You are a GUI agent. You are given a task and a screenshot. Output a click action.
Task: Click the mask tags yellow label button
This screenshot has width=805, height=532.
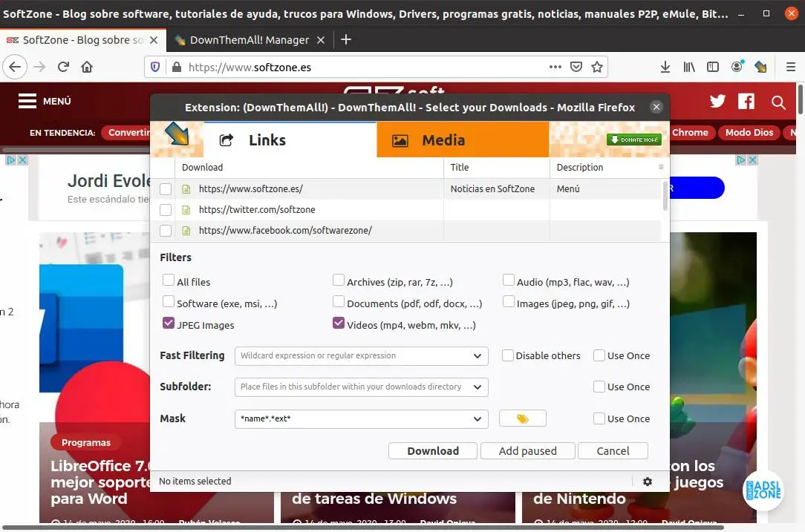523,418
